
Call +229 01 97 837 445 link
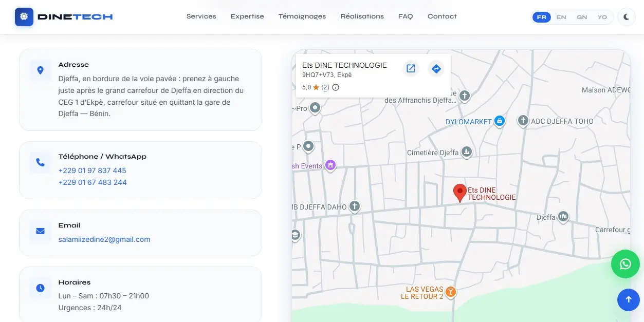click(x=92, y=170)
